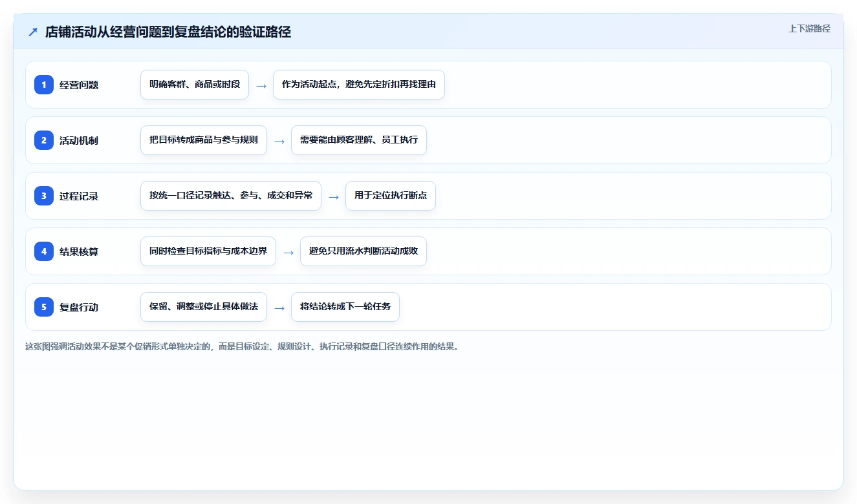Click the 活动机制 step label
Image resolution: width=857 pixels, height=504 pixels.
tap(79, 140)
